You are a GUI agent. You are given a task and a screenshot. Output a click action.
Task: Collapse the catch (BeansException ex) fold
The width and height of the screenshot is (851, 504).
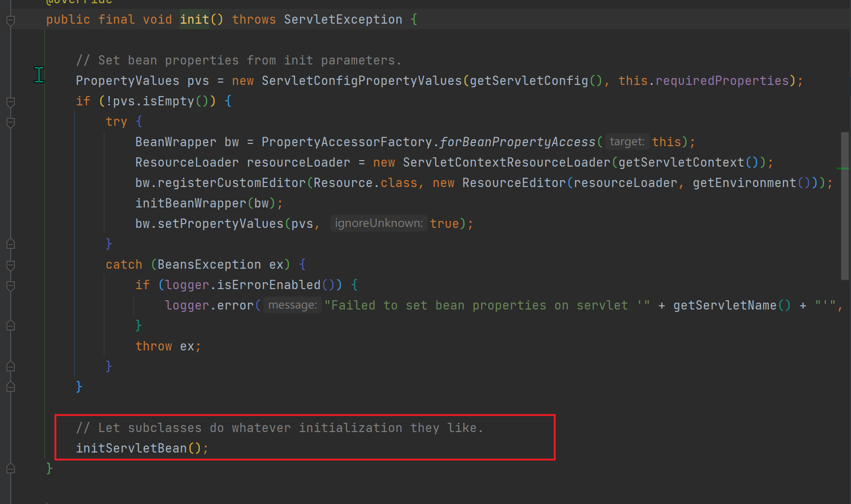click(11, 265)
